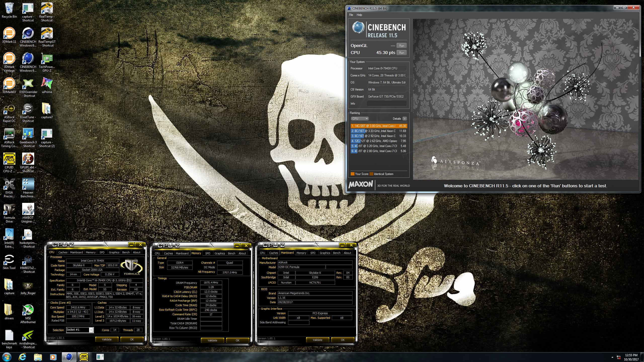Open Windows Explorer taskbar icon

[x=38, y=357]
